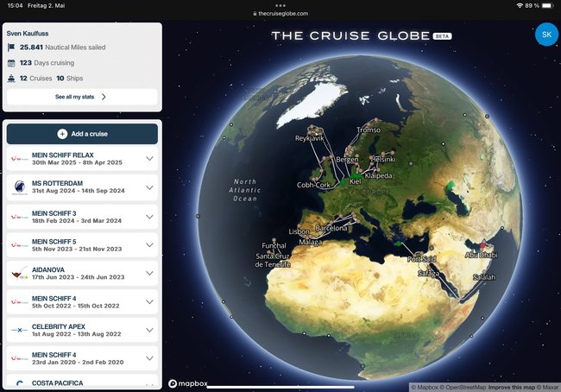Image resolution: width=561 pixels, height=392 pixels.
Task: Click the Sven Kaulfuss name
Action: (28, 34)
